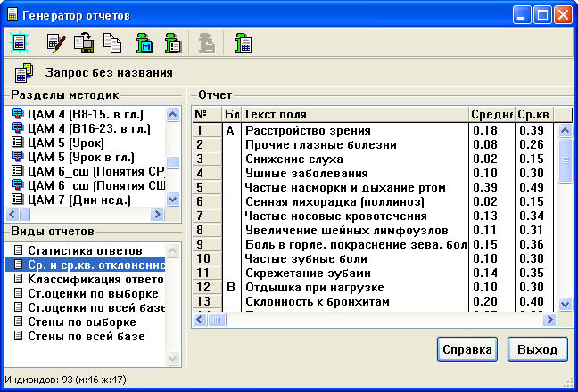The image size is (578, 392).
Task: Choose 'Классификация ответо' report type
Action: (x=85, y=280)
